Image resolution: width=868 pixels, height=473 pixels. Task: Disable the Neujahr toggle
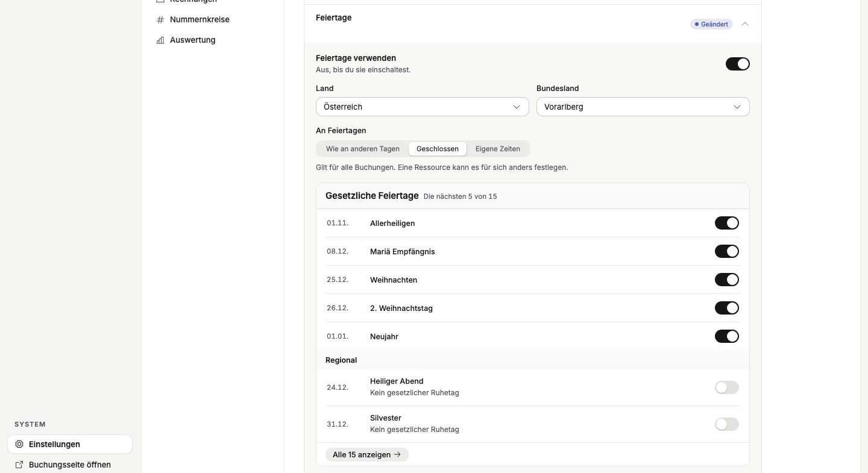click(x=727, y=336)
